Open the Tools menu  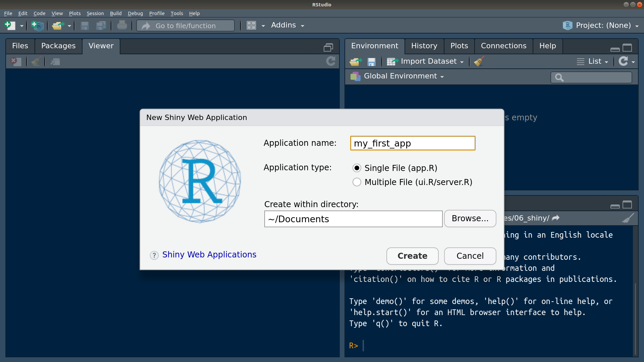click(177, 13)
